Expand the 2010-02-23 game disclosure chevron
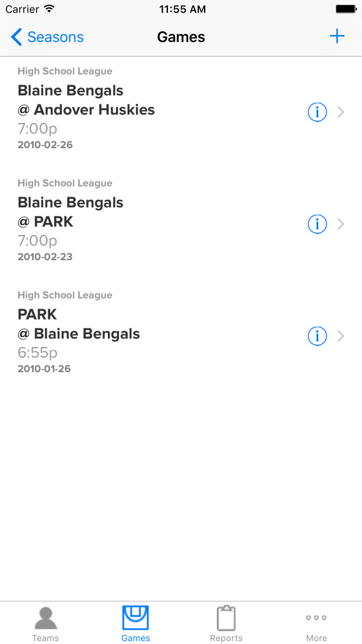Screen dimensions: 362x644 [x=342, y=224]
